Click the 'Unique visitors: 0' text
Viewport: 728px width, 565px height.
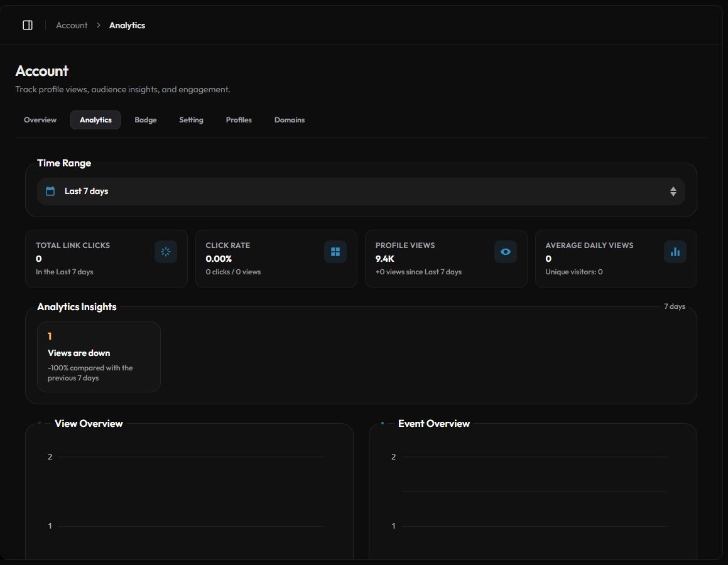574,272
